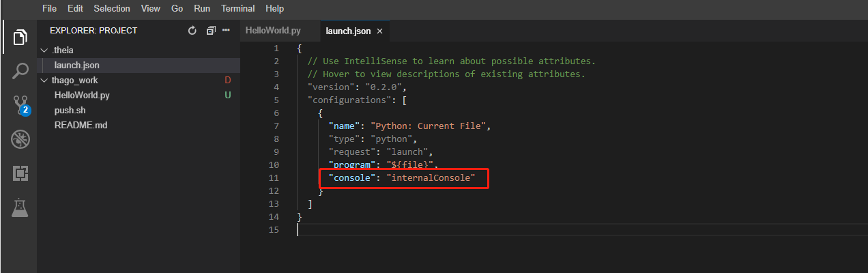Open the Selection menu
Image resolution: width=868 pixels, height=273 pixels.
(112, 9)
